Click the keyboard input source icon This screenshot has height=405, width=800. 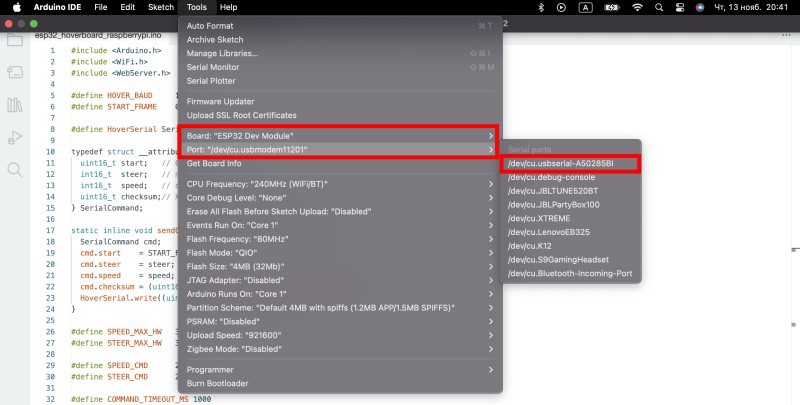(x=585, y=7)
